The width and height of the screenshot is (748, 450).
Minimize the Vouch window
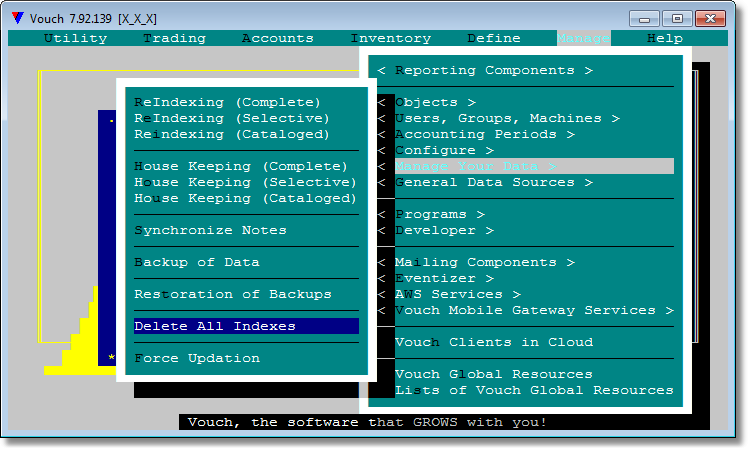click(x=644, y=19)
